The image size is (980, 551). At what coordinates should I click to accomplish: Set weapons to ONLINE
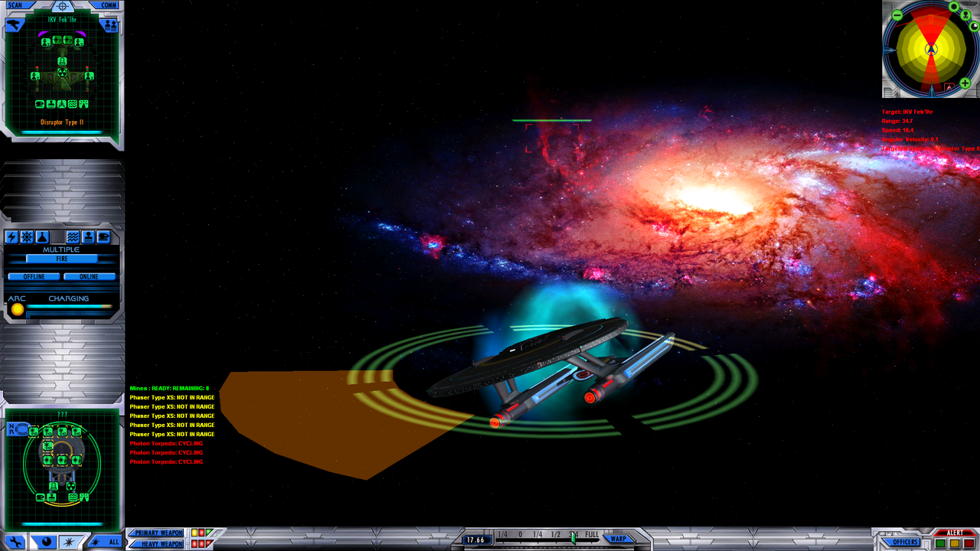90,276
